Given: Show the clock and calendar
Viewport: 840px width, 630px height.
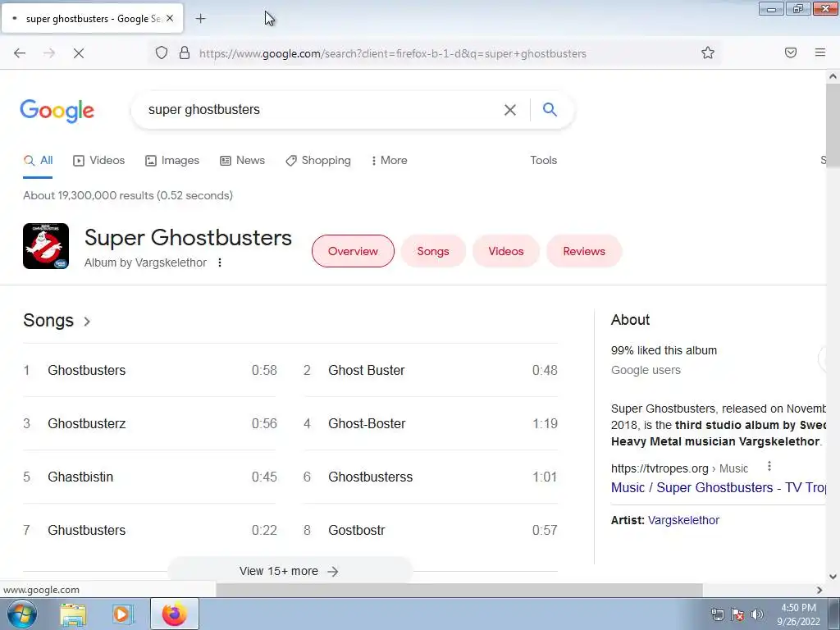Looking at the screenshot, I should pyautogui.click(x=798, y=614).
